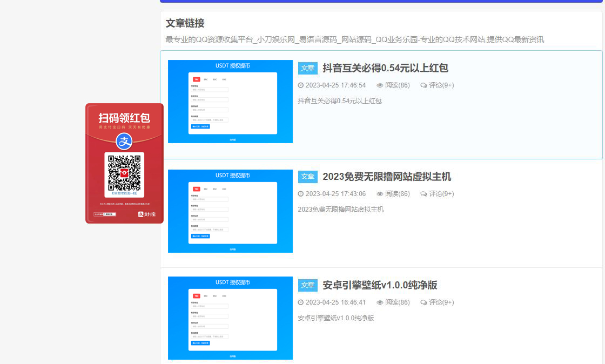This screenshot has width=605, height=364.
Task: Click the 文章 tag on the 安卓引擎壁纸 article
Action: 308,285
